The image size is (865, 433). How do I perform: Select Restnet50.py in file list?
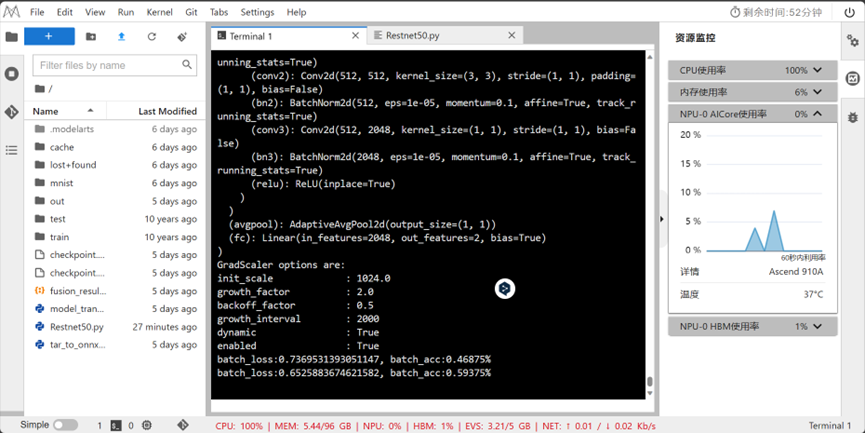[x=115, y=327]
